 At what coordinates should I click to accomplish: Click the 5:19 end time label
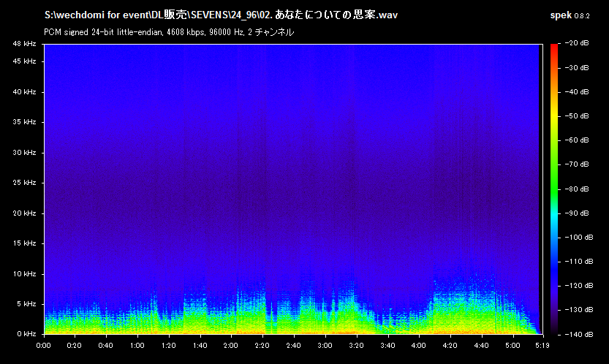tap(542, 346)
